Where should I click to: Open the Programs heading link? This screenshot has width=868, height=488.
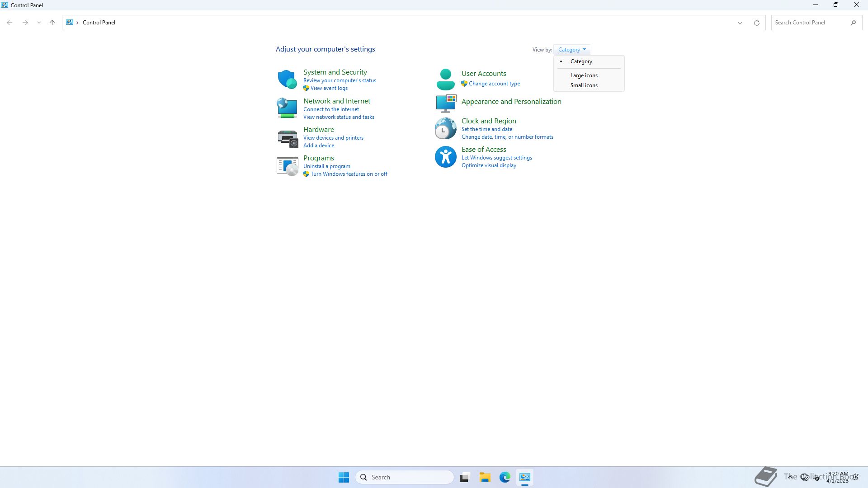click(319, 158)
